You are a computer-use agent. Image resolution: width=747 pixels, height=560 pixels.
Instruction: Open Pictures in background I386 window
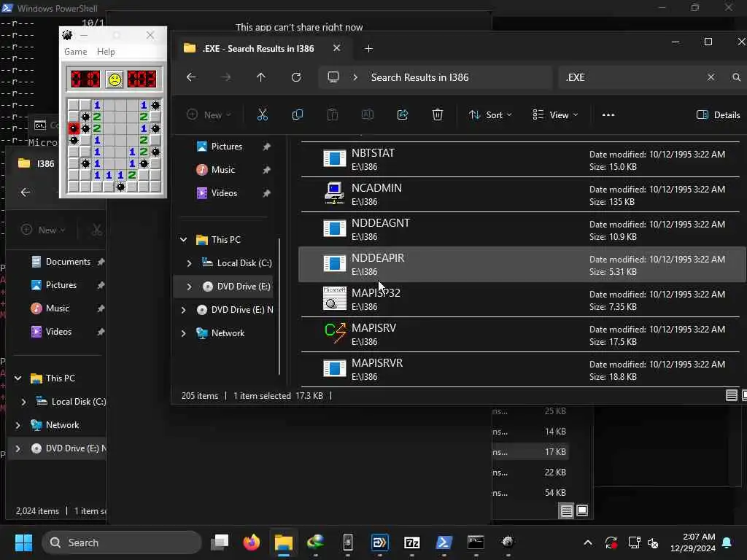click(x=61, y=285)
